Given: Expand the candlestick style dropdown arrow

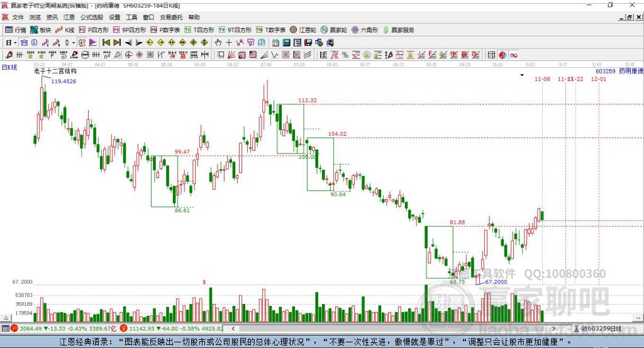Looking at the screenshot, I should point(74,42).
